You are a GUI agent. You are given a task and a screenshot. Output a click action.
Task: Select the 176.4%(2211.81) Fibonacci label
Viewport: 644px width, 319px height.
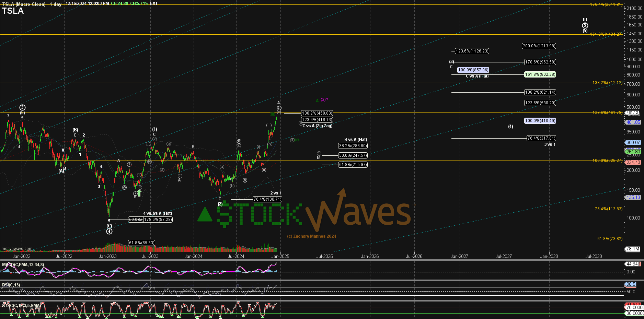pos(606,4)
